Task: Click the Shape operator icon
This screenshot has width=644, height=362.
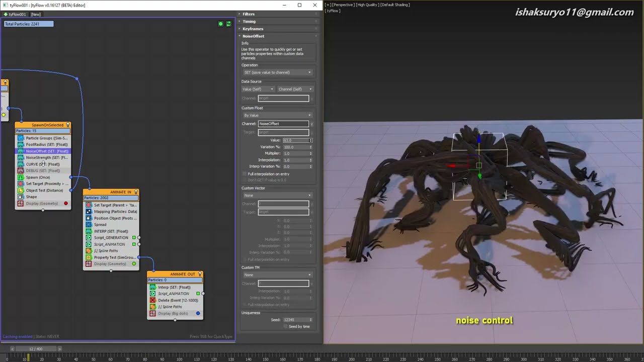Action: (x=21, y=197)
